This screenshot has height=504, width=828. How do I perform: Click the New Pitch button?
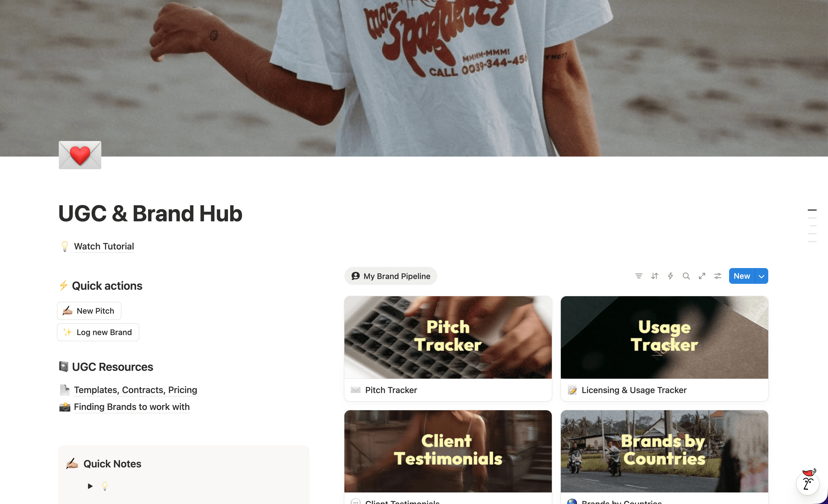(89, 311)
